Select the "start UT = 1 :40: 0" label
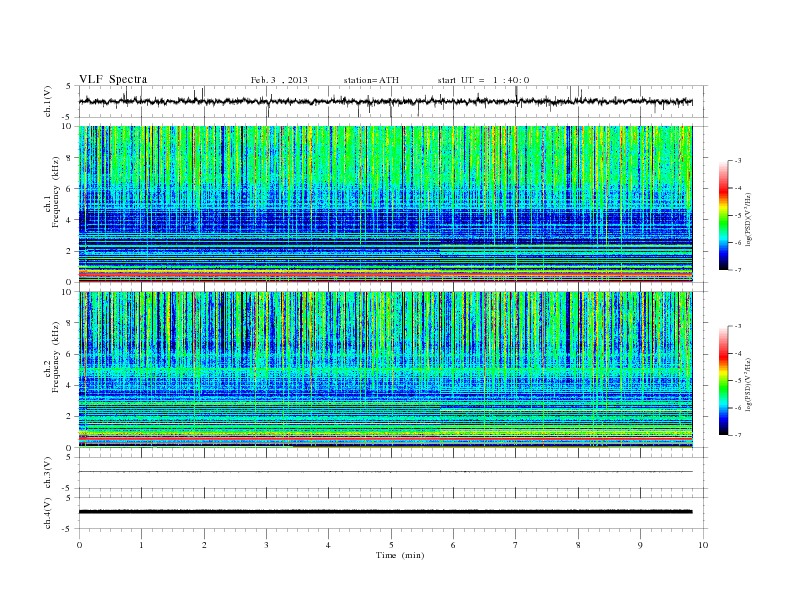Viewport: 792px width, 612px height. point(483,80)
